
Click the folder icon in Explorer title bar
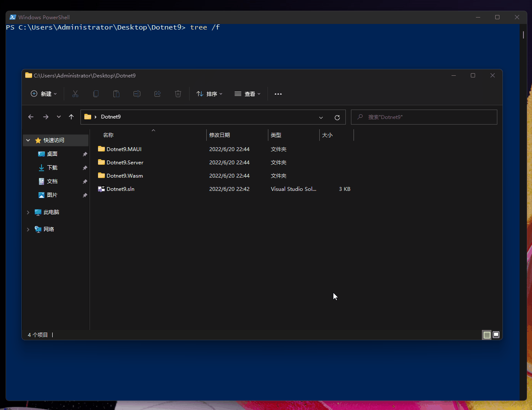pyautogui.click(x=29, y=75)
